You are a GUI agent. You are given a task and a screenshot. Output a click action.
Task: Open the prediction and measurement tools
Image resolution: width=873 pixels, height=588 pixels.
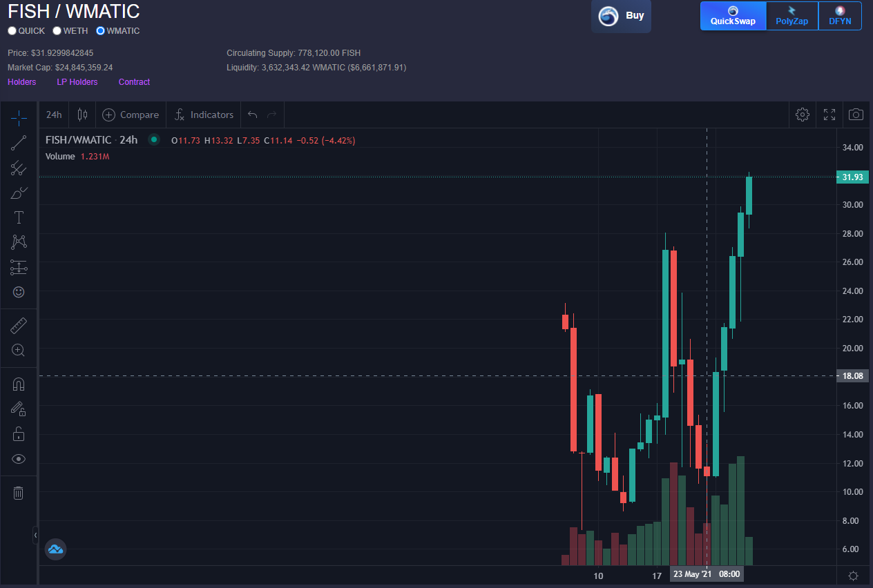pyautogui.click(x=19, y=267)
